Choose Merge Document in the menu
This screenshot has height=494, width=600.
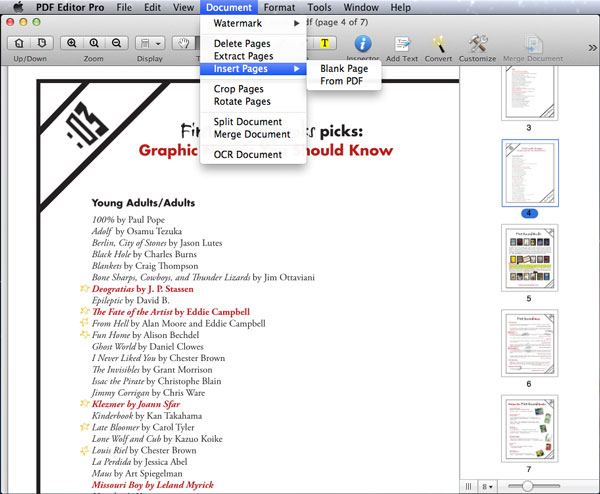[253, 135]
